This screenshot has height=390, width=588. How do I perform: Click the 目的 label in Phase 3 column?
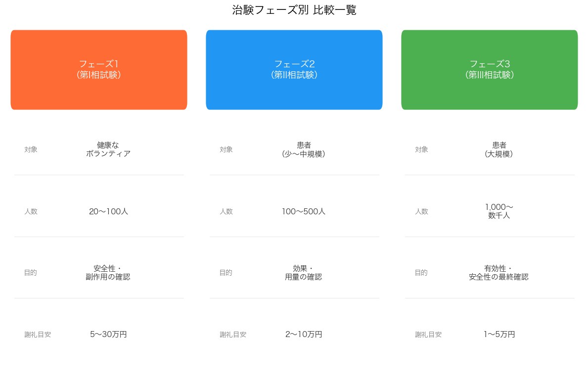point(421,273)
